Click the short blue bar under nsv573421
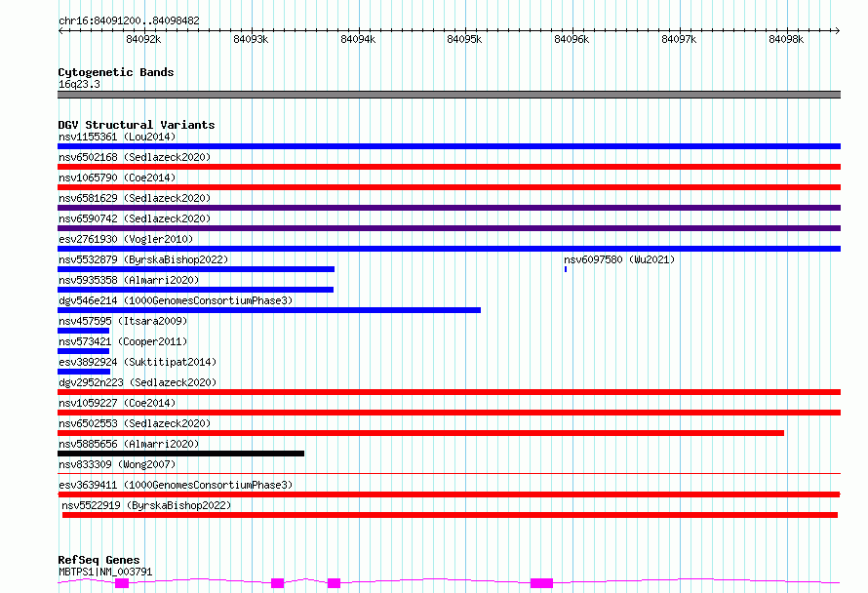This screenshot has width=868, height=593. 83,351
